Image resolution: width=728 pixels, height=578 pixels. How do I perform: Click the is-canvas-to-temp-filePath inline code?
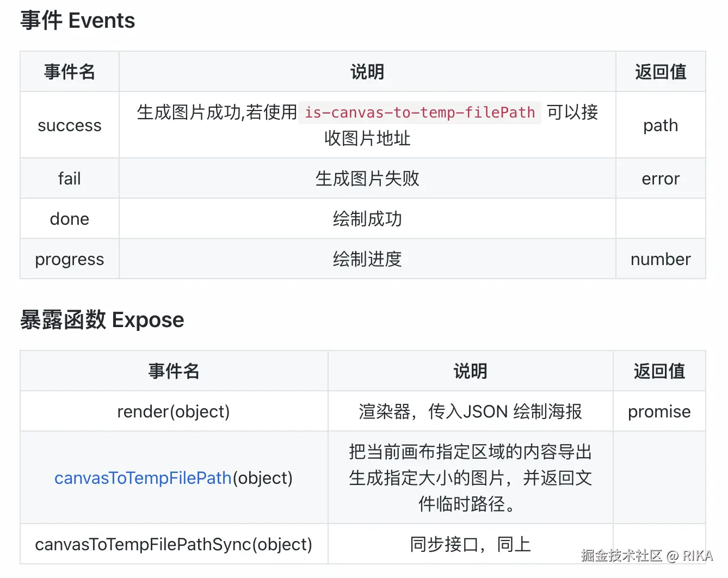419,113
